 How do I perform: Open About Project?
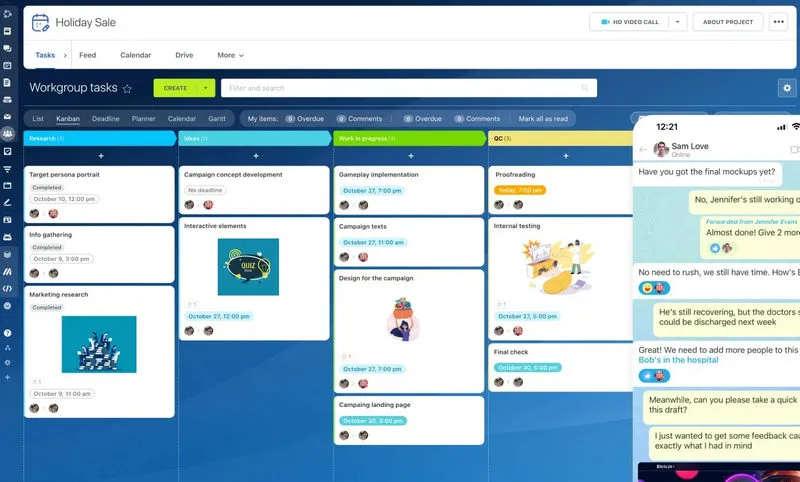728,22
